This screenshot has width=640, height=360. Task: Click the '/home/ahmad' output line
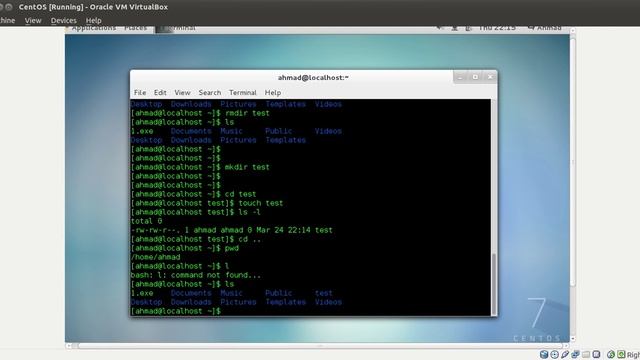pyautogui.click(x=156, y=257)
